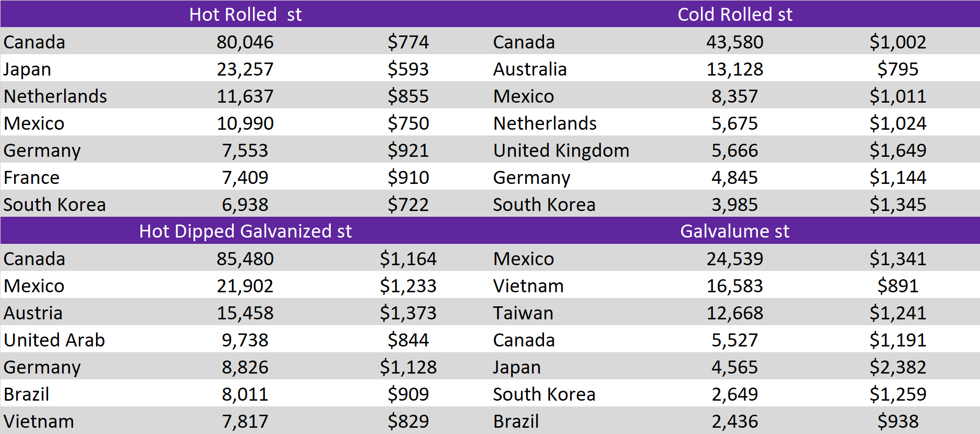
Task: Click the Taiwan row label
Action: coord(523,313)
